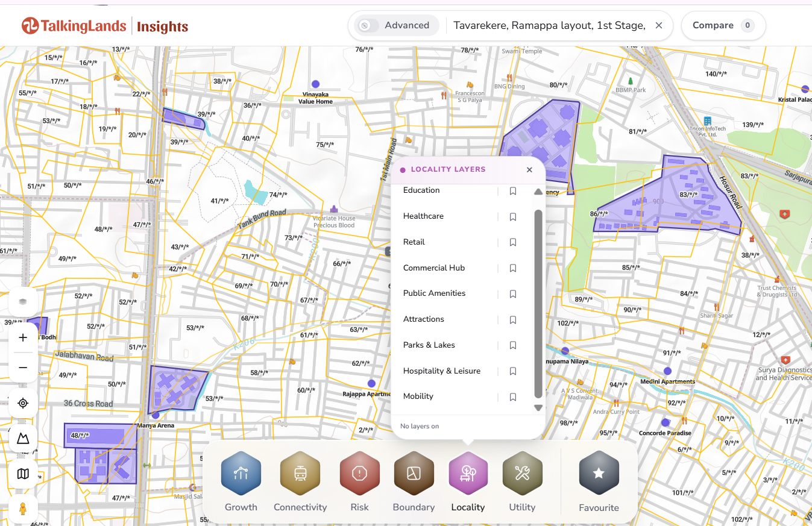Toggle the terrain view icon
The height and width of the screenshot is (526, 812).
[x=24, y=439]
